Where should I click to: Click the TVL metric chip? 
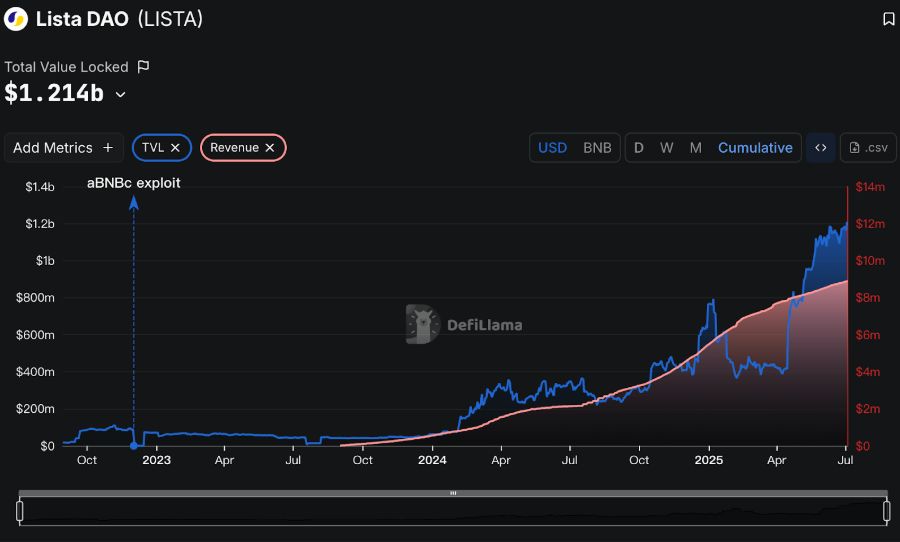tap(153, 148)
